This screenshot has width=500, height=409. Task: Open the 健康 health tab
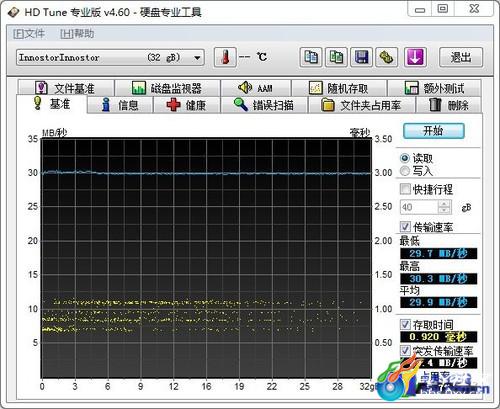tap(186, 105)
